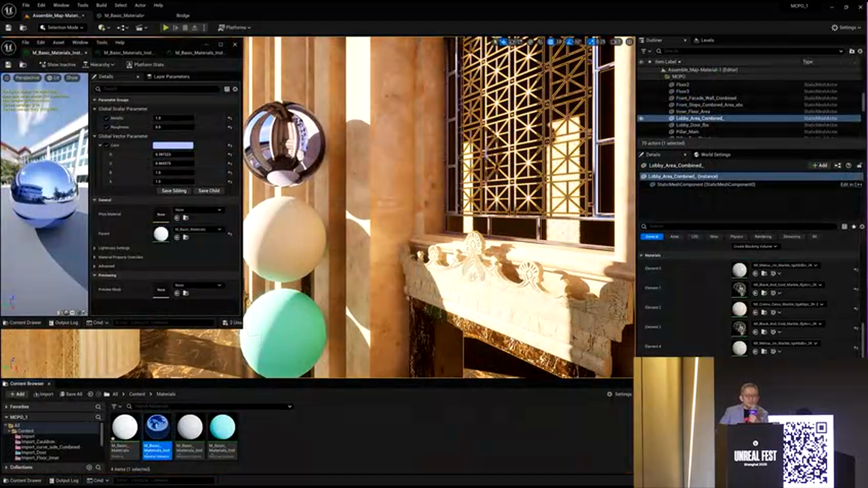The image size is (868, 488).
Task: Click the Import button in Content Browser
Action: [x=43, y=394]
